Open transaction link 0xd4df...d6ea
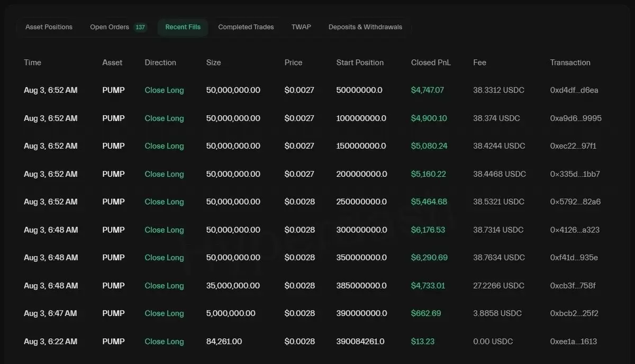The image size is (635, 364). pyautogui.click(x=574, y=90)
